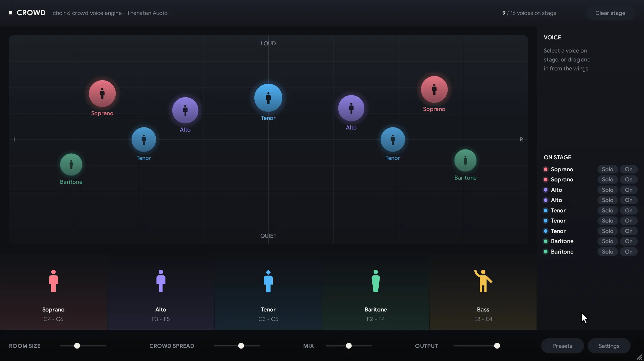Click the "9 / 16 voices on stage" counter
This screenshot has height=361, width=644.
pos(529,13)
